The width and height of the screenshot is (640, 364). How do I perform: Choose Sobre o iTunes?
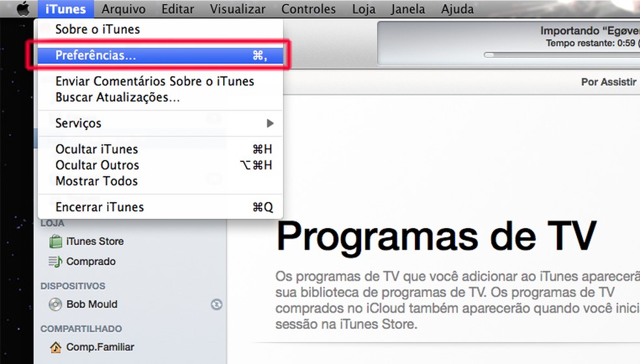point(160,29)
